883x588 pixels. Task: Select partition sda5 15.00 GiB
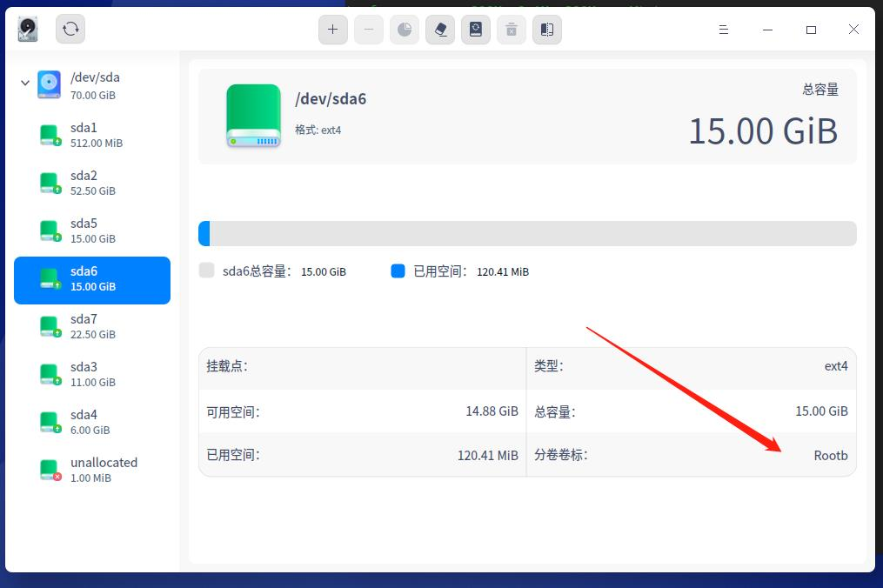[x=92, y=231]
